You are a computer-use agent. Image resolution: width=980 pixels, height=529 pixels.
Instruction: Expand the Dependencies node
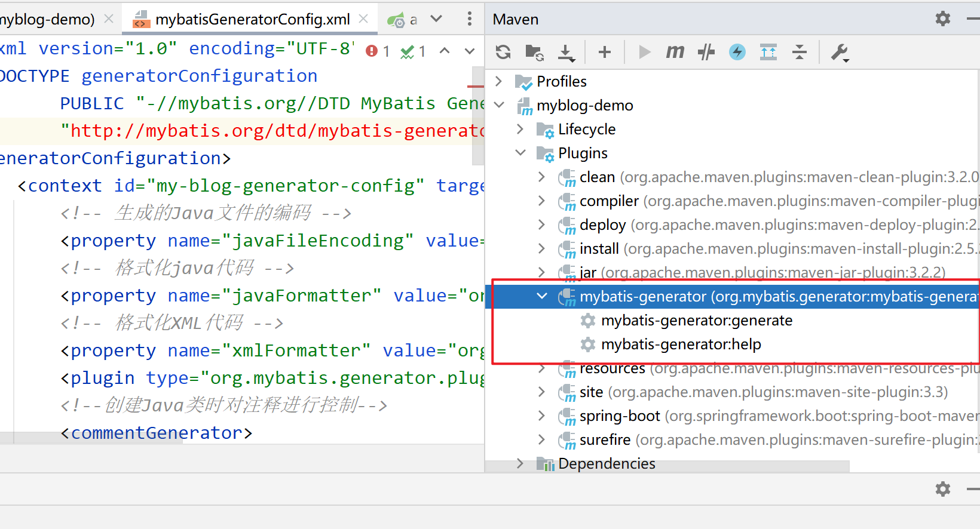point(520,463)
